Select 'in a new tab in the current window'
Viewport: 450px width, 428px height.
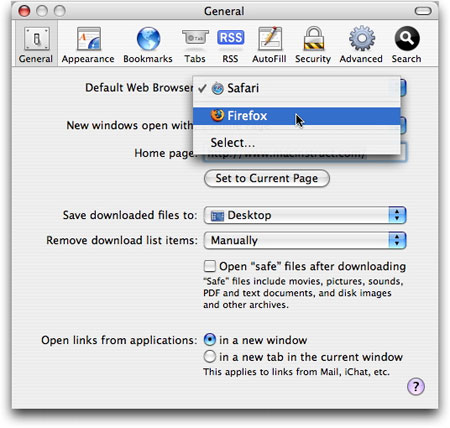tap(210, 357)
